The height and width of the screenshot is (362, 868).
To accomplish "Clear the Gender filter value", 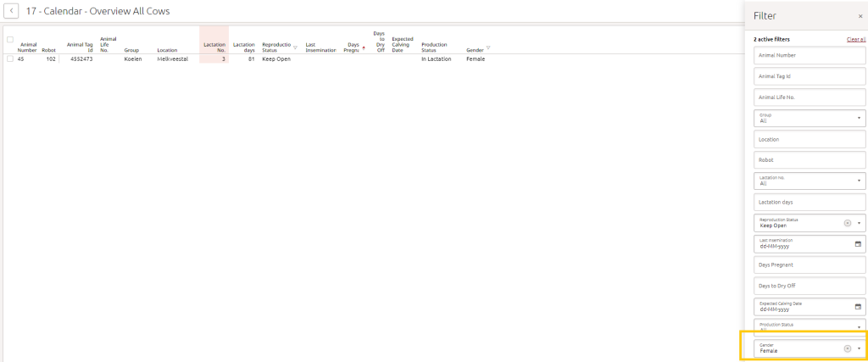I will coord(847,348).
